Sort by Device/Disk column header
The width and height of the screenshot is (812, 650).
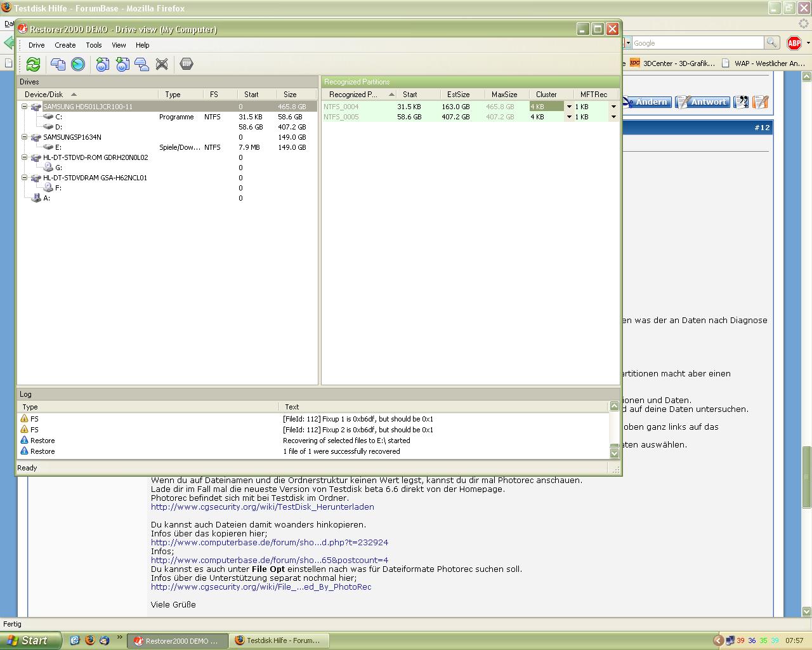(88, 94)
